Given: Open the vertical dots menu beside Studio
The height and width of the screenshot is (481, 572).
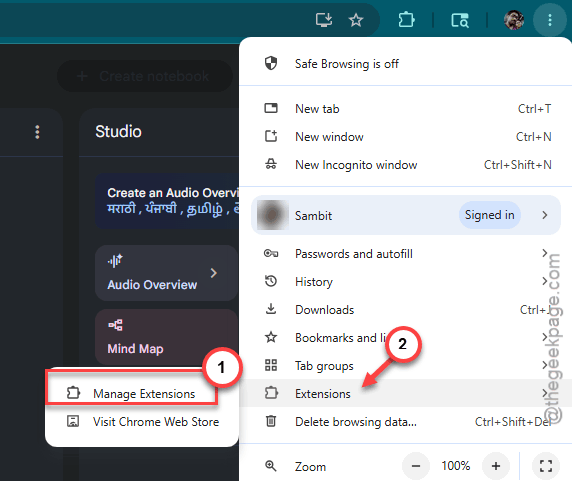Looking at the screenshot, I should click(x=37, y=132).
